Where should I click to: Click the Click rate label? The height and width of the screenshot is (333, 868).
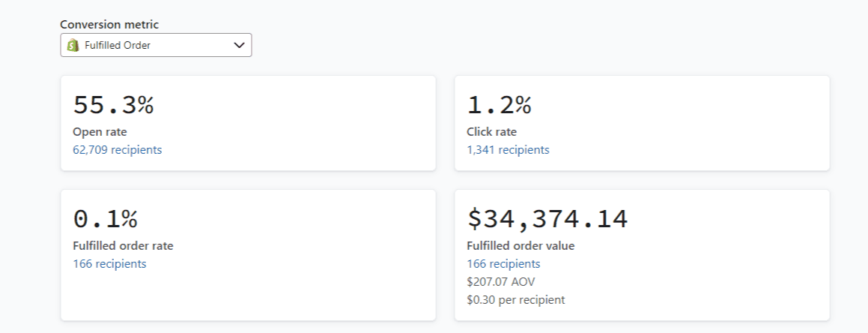tap(491, 132)
